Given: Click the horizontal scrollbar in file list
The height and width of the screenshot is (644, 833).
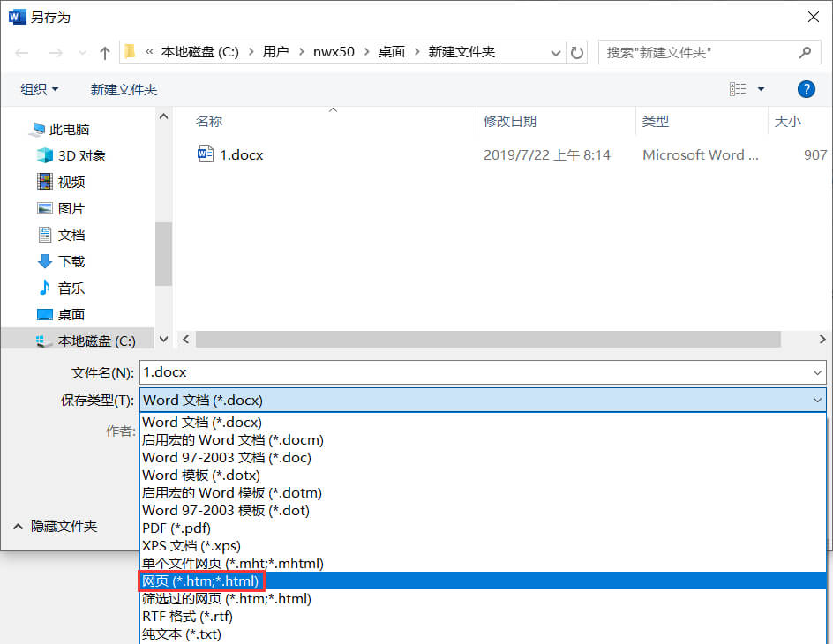Looking at the screenshot, I should [487, 339].
